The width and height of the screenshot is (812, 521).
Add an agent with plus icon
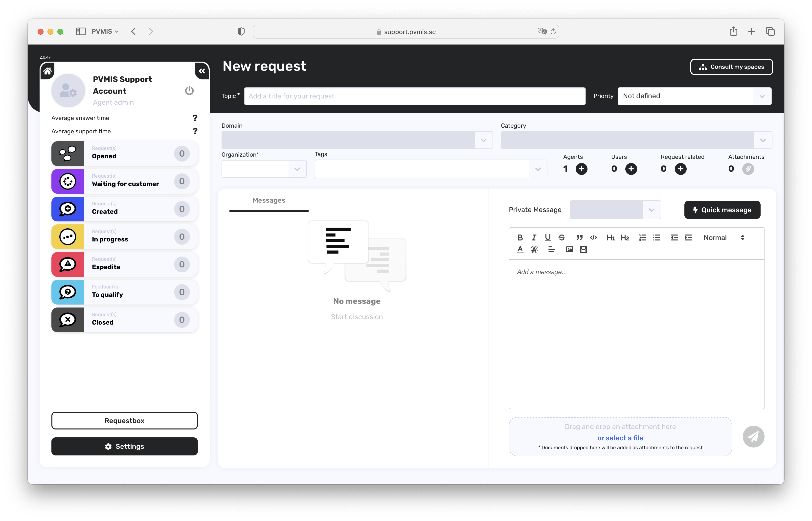click(582, 169)
